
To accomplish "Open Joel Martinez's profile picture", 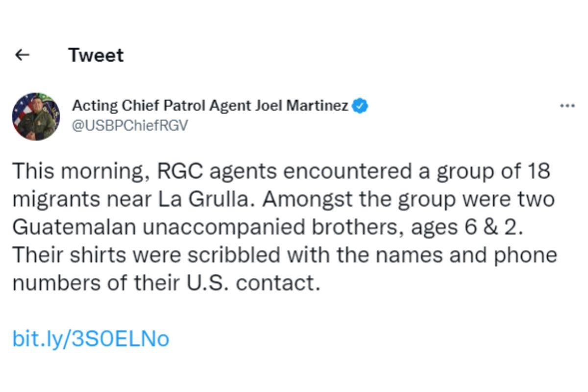I will [36, 116].
